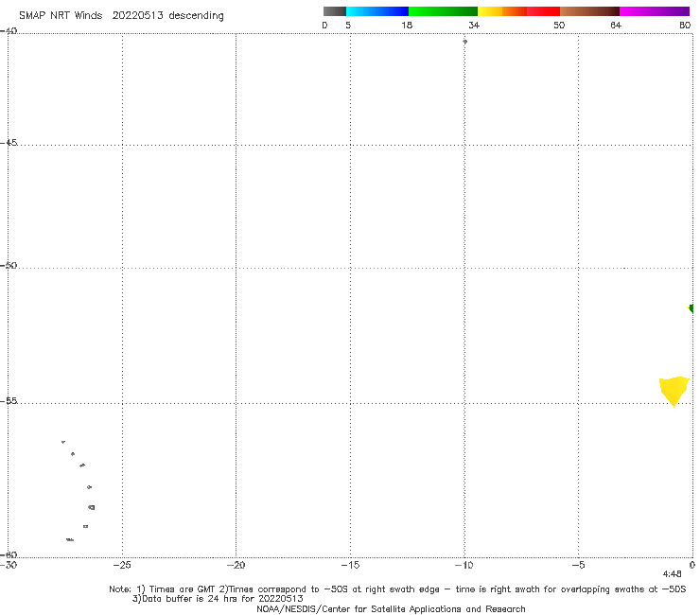
Task: Click the '-30' longitude axis label
Action: (x=9, y=566)
